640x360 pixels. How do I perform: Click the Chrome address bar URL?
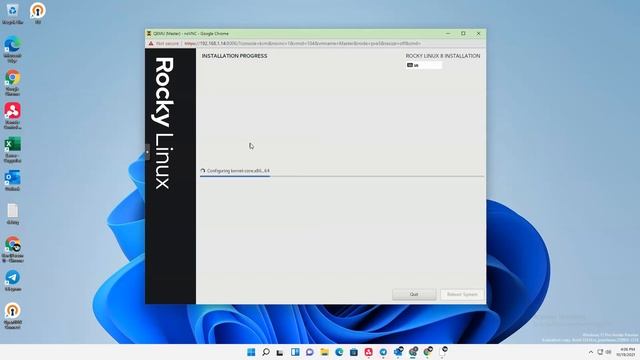(302, 43)
